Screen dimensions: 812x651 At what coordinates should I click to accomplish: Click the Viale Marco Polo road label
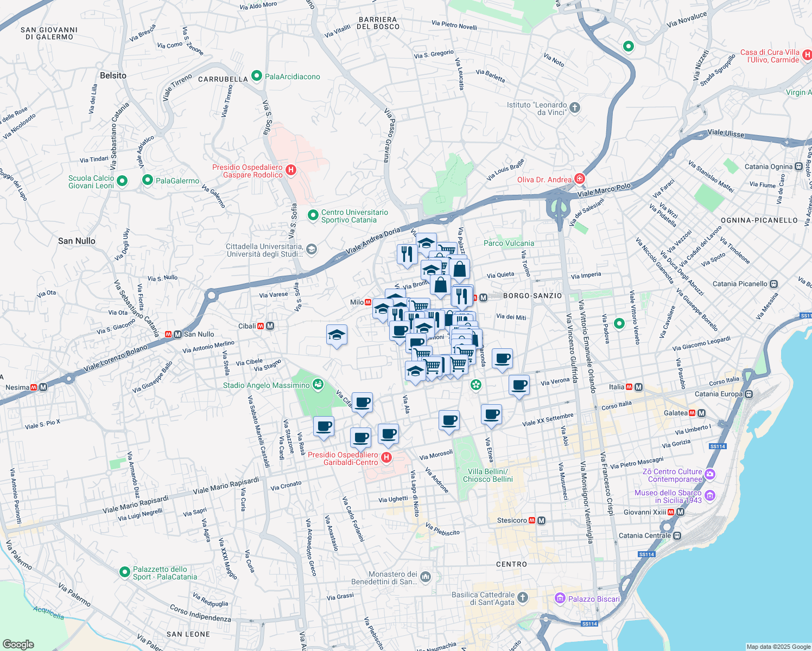tap(604, 190)
